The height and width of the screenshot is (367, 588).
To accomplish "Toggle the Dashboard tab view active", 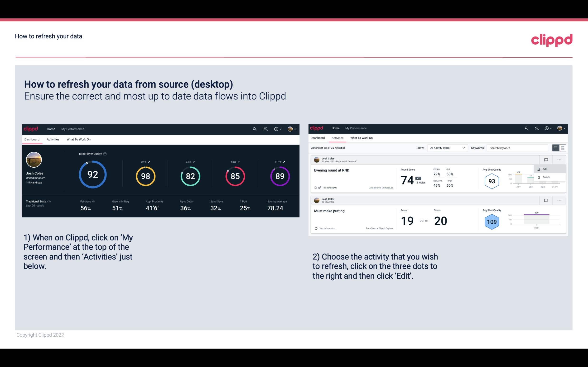I will pos(32,139).
